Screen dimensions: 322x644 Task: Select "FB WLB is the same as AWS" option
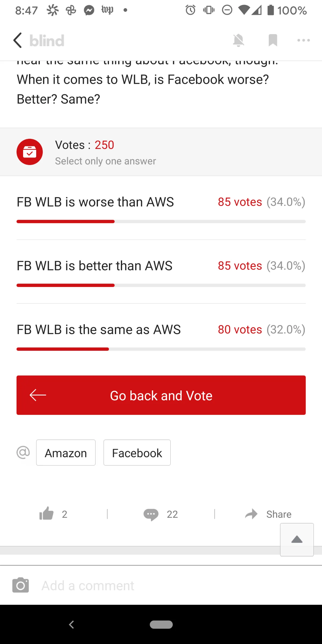point(99,330)
